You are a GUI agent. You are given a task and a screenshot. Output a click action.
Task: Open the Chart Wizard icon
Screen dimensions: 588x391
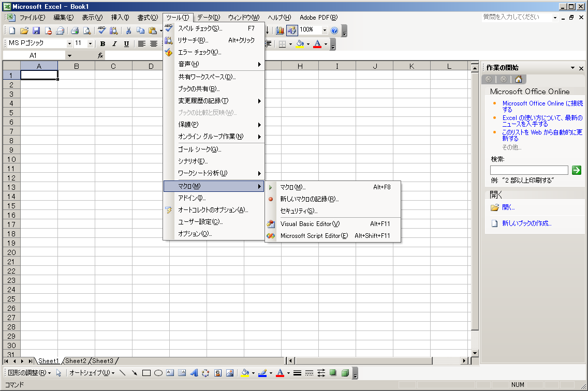click(280, 30)
